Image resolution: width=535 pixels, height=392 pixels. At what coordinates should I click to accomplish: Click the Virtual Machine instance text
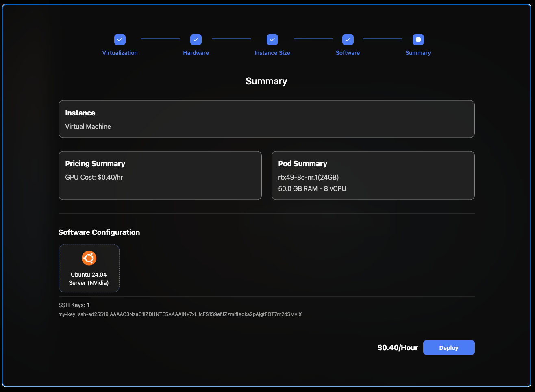tap(88, 126)
